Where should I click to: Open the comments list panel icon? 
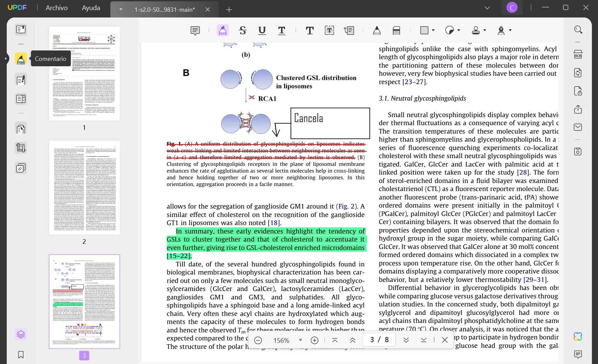coord(578,354)
